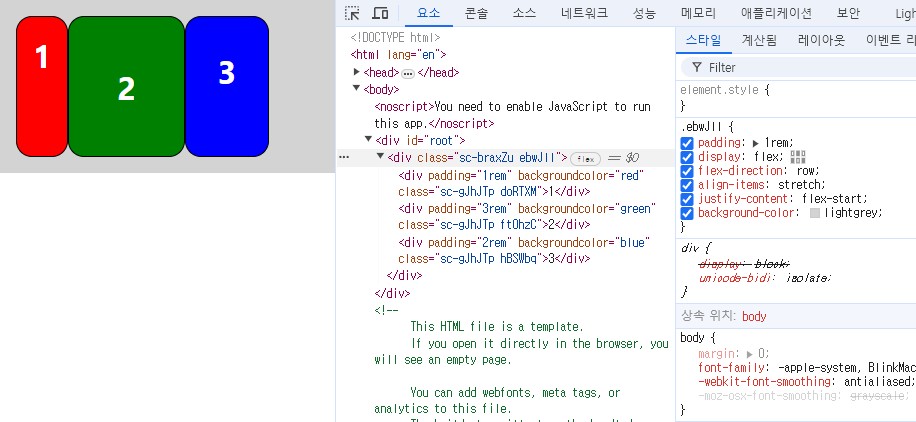
Task: Uncheck the background-color checkbox
Action: pos(687,213)
